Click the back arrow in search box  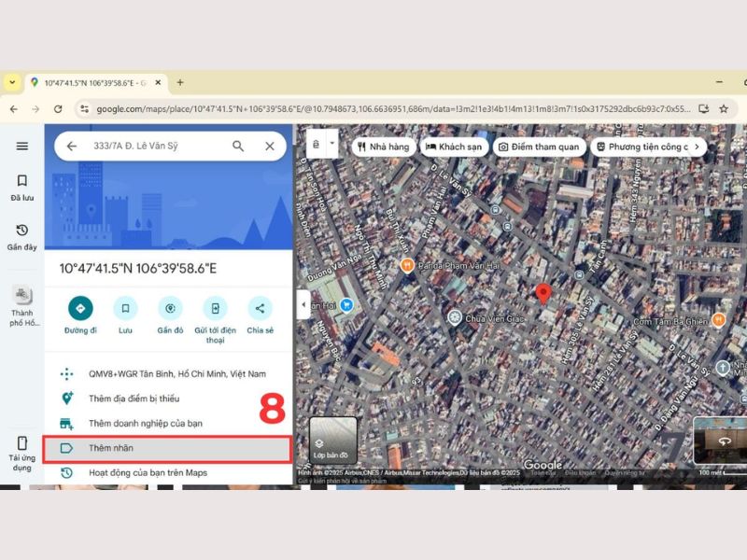coord(72,147)
